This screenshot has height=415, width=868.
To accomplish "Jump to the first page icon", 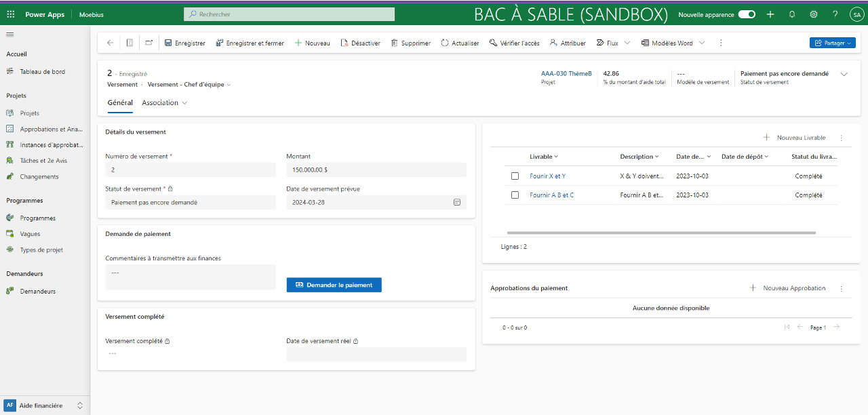I will coord(787,327).
